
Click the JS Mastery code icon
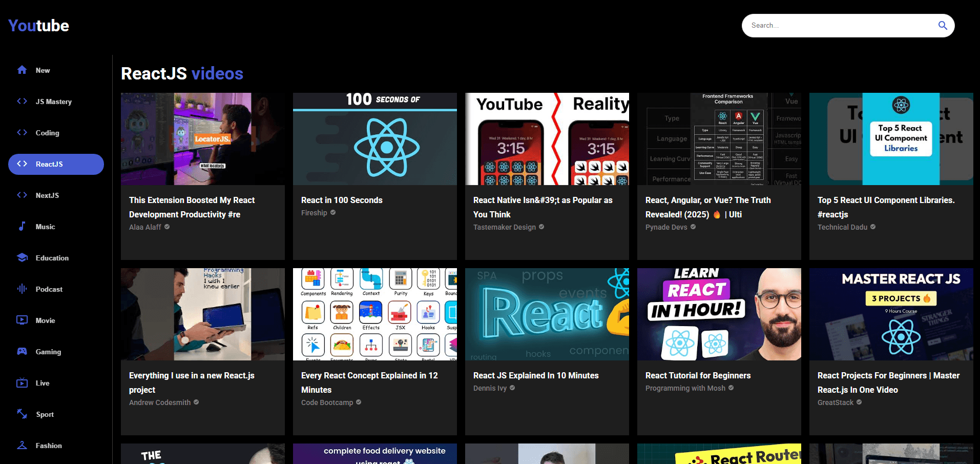(x=23, y=102)
